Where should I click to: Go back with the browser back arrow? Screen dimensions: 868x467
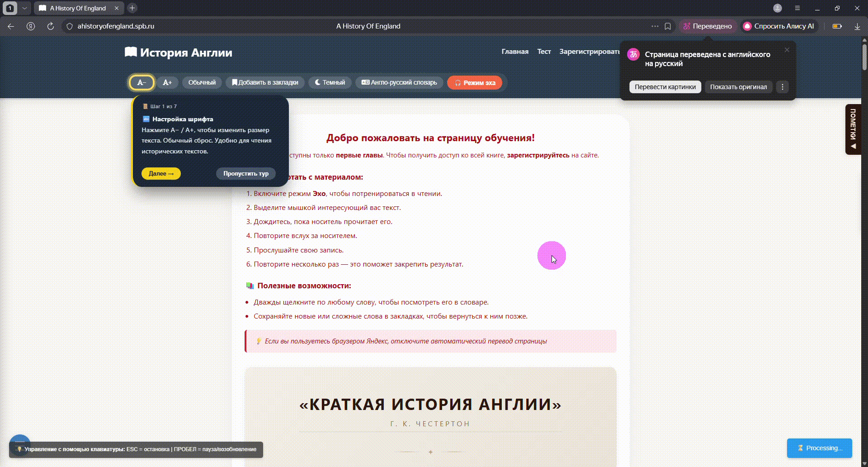point(11,26)
